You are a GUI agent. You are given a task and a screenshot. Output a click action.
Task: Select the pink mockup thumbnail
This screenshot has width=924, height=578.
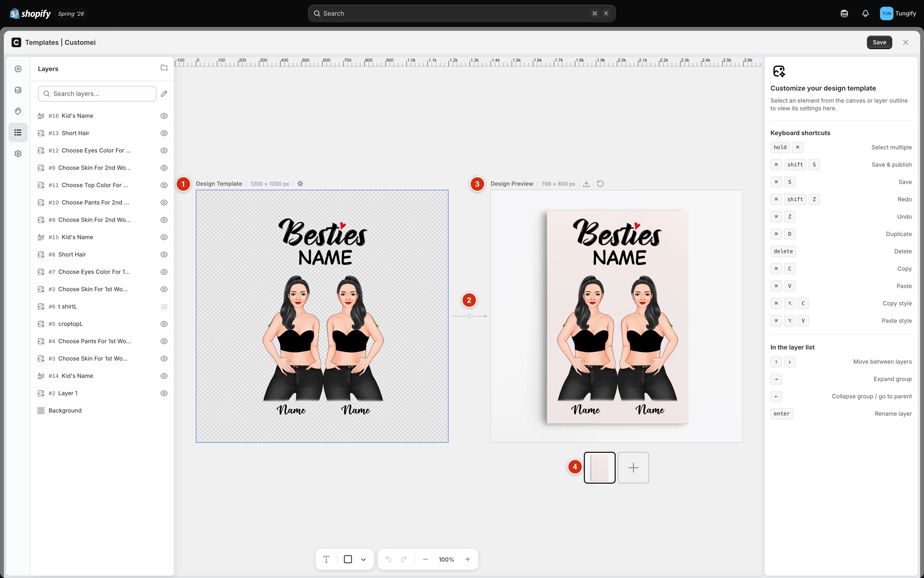599,467
